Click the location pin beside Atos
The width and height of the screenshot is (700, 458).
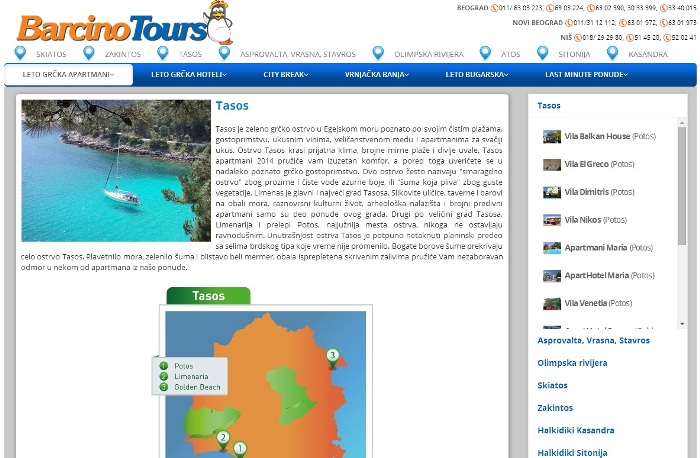point(485,53)
